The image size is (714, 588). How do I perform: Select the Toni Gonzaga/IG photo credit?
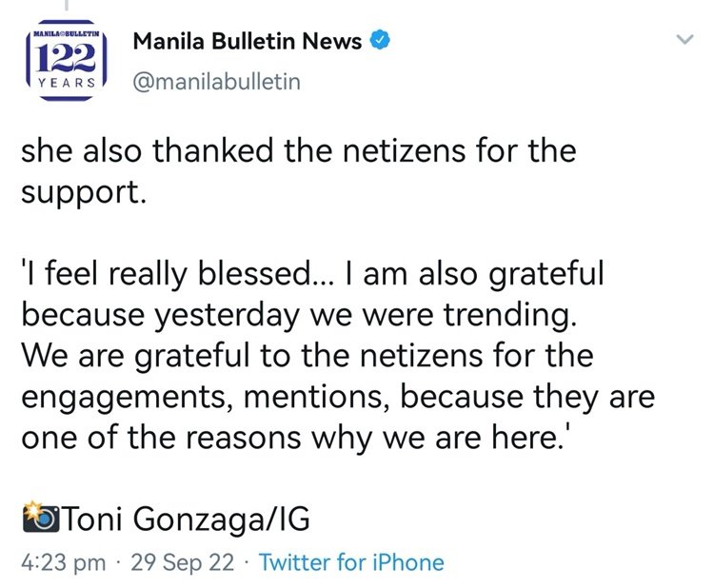[186, 519]
